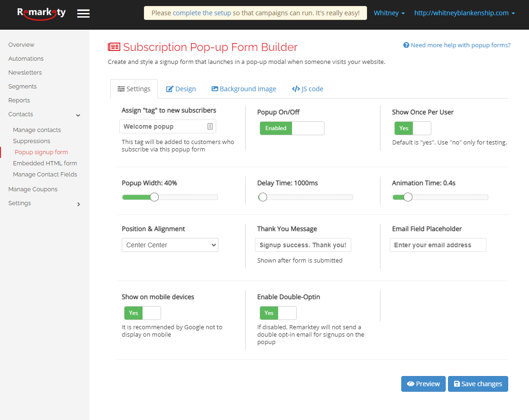This screenshot has width=529, height=420.
Task: Open Automations in the sidebar
Action: [26, 58]
